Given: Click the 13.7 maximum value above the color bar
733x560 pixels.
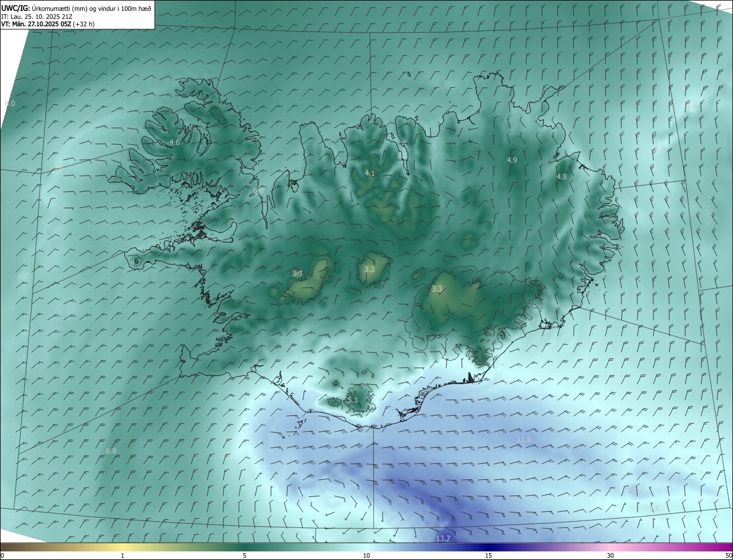Looking at the screenshot, I should point(443,539).
